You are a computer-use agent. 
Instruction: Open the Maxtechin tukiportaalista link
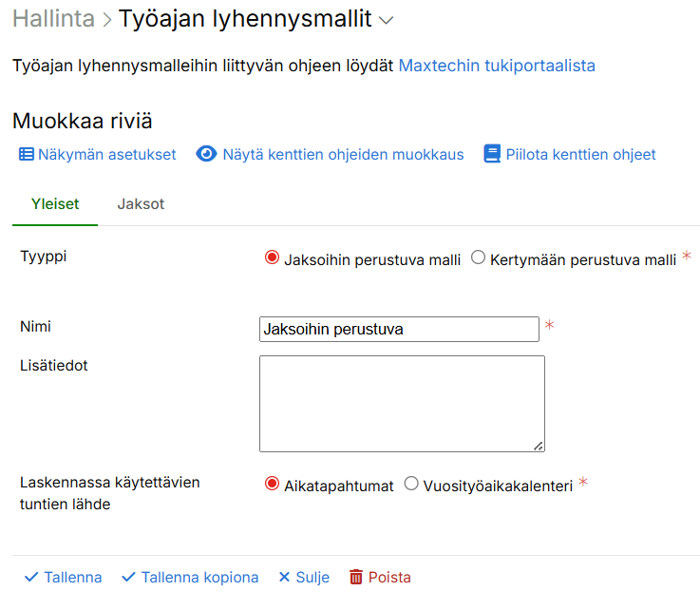click(x=497, y=66)
